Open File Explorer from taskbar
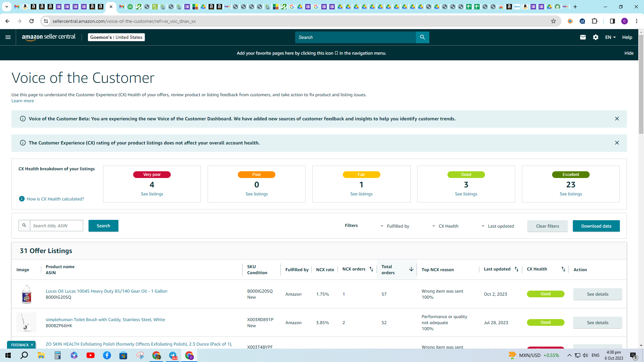 pos(41,355)
